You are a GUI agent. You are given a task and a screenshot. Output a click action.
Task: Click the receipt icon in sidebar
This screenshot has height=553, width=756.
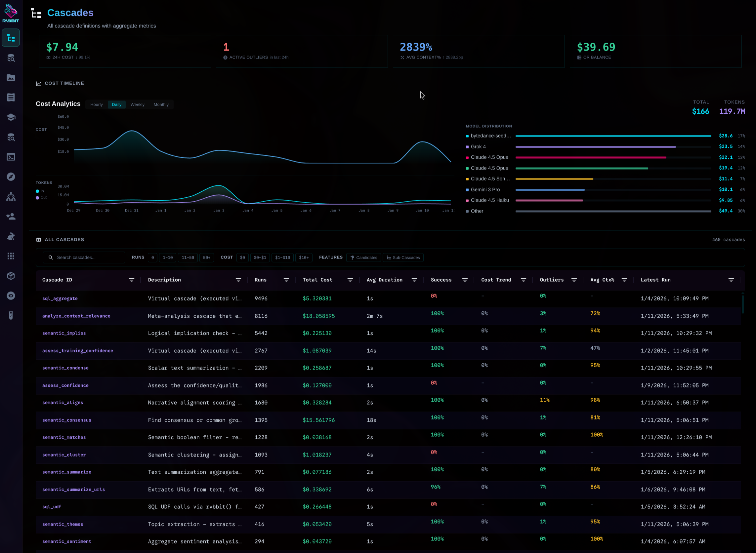(11, 98)
